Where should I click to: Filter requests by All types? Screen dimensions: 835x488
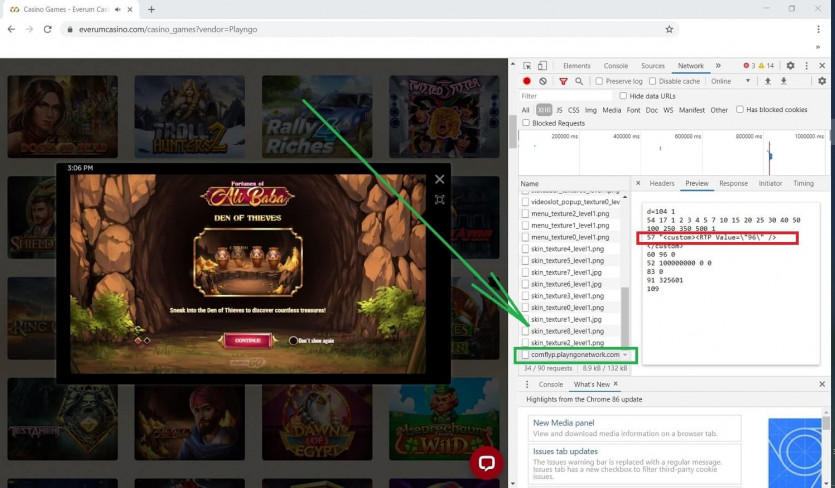[526, 110]
